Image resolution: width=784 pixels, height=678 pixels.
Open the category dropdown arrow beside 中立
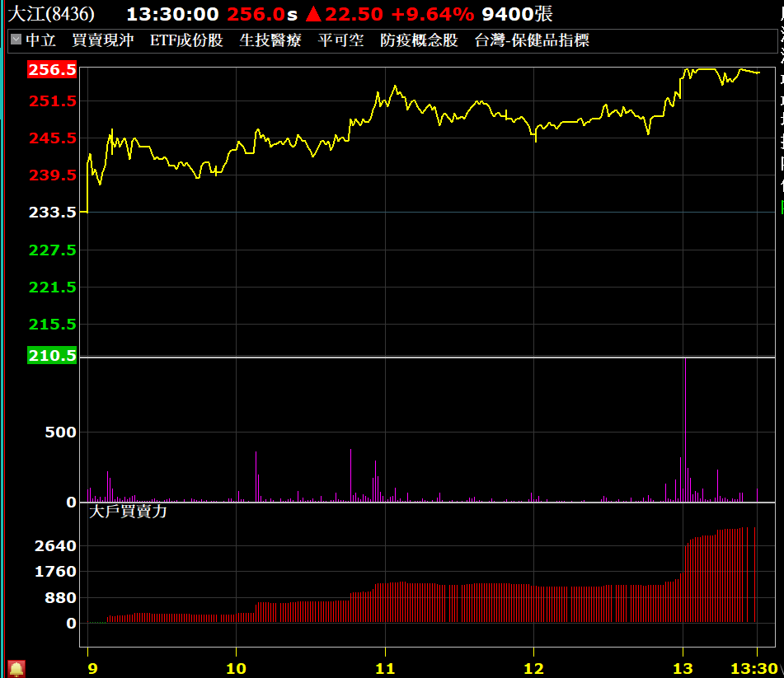point(16,40)
